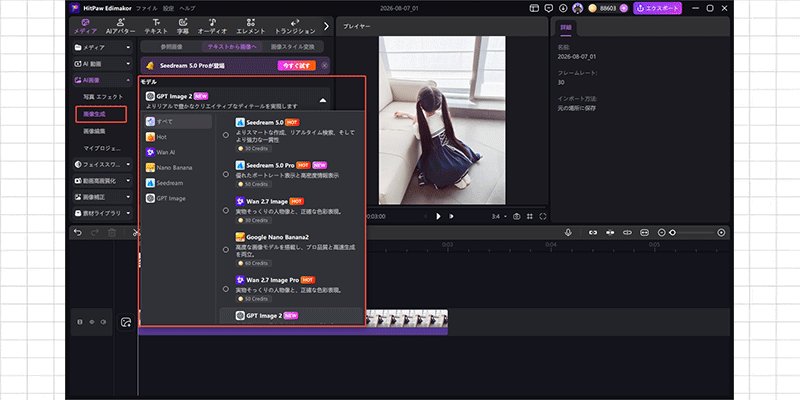Choose GPT Image 2 at list bottom

[x=291, y=316]
